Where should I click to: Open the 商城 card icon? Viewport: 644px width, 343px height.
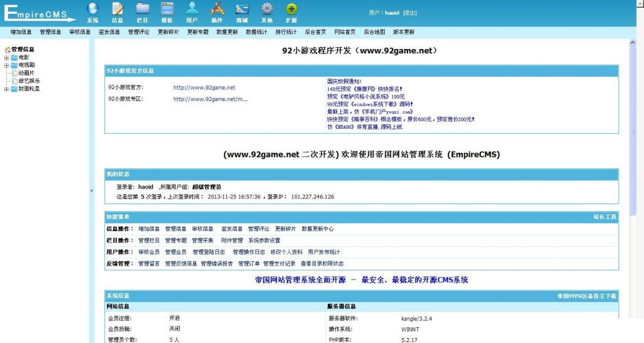(x=242, y=9)
